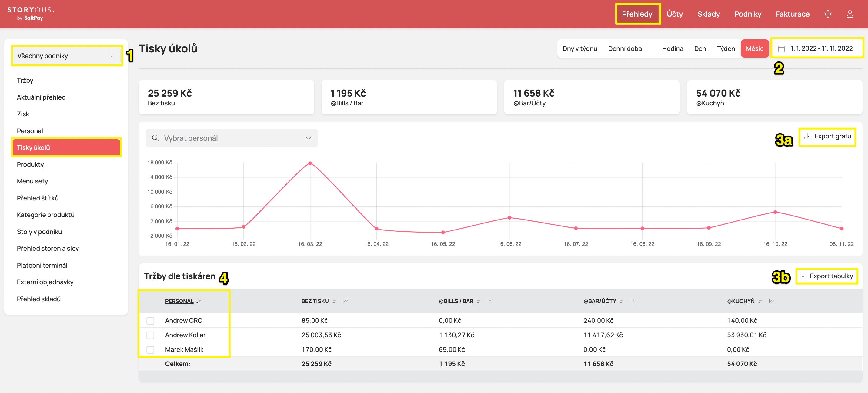Click the 53 930,01 Kč table cell
The image size is (868, 393).
[746, 335]
